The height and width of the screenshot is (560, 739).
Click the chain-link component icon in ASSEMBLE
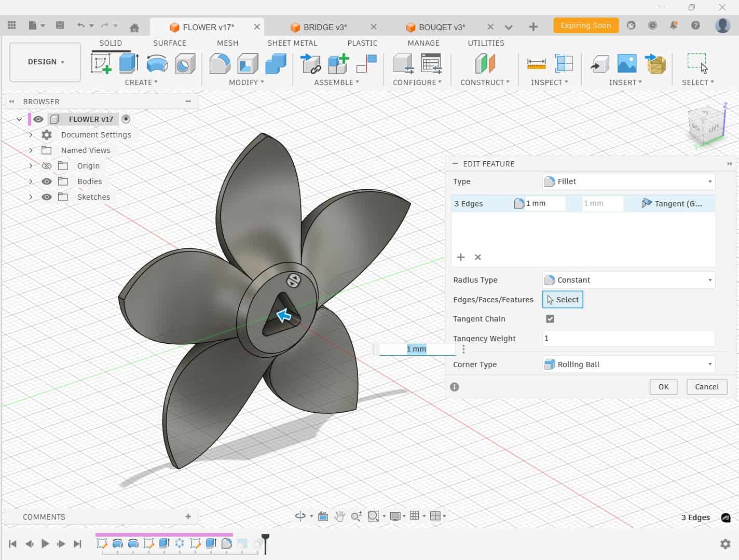click(311, 64)
